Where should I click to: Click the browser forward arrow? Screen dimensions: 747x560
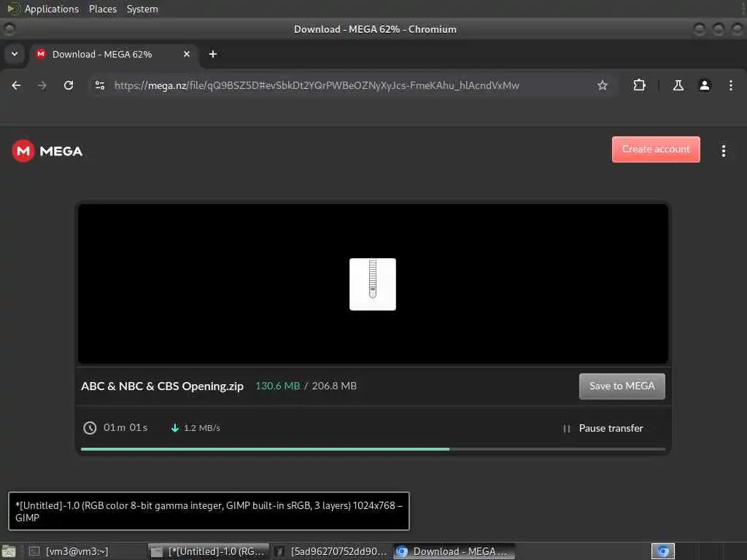(42, 85)
